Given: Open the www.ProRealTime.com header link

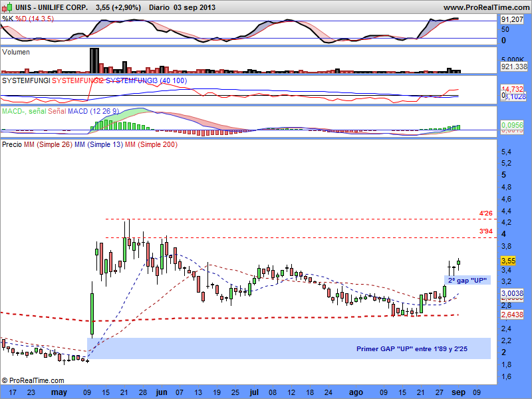Looking at the screenshot, I should [x=486, y=7].
